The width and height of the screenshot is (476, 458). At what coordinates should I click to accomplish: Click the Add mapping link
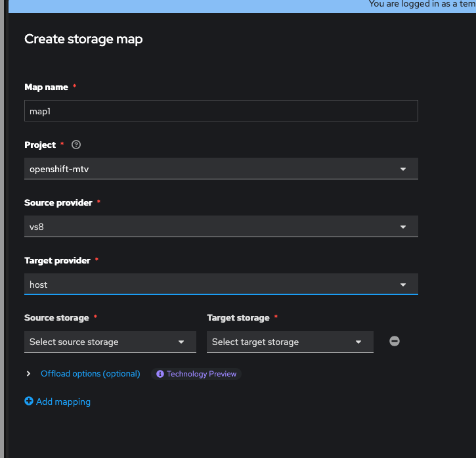click(64, 401)
